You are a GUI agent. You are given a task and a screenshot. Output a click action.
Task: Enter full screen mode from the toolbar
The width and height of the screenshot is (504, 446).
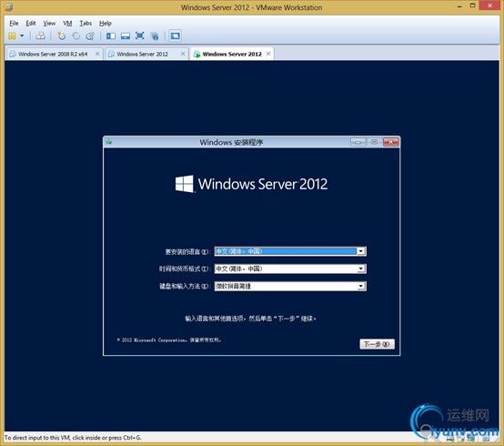point(140,35)
